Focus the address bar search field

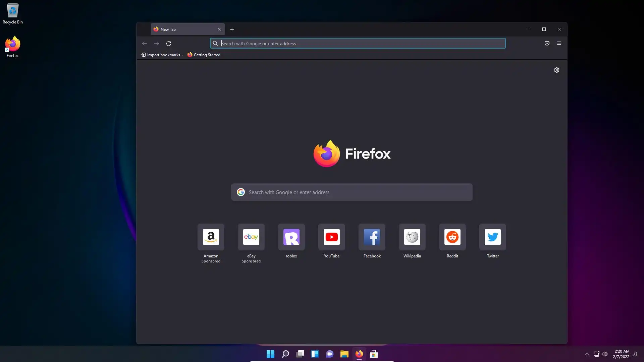coord(357,44)
